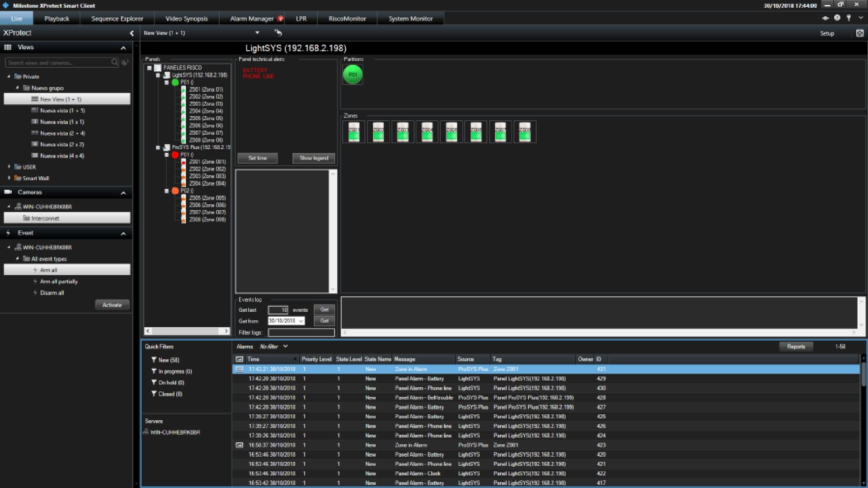868x488 pixels.
Task: Select the Z001 zone icon in Zones
Action: pyautogui.click(x=354, y=132)
